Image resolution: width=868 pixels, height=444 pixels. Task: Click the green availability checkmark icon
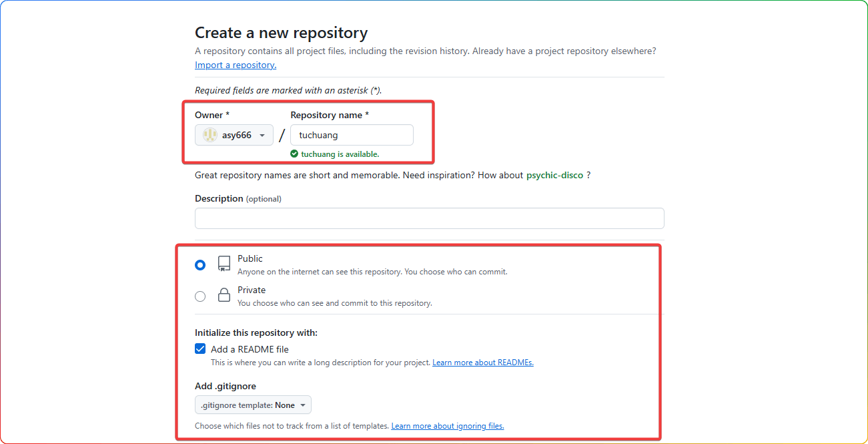pos(294,154)
